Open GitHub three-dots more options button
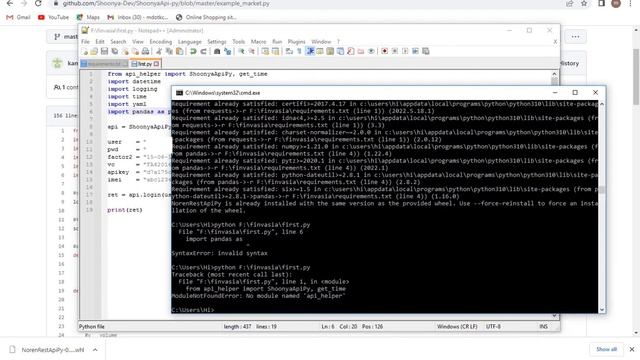 576,37
